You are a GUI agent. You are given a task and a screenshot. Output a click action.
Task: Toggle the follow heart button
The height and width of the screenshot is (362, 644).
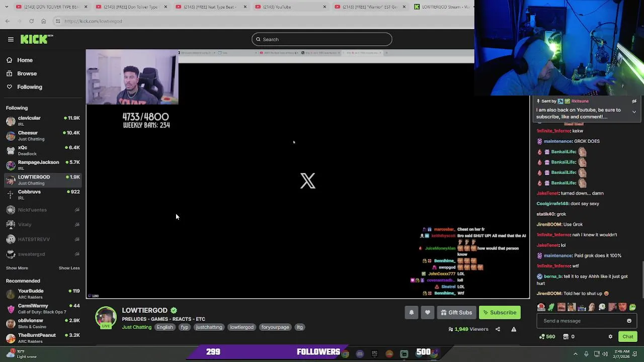tap(428, 313)
